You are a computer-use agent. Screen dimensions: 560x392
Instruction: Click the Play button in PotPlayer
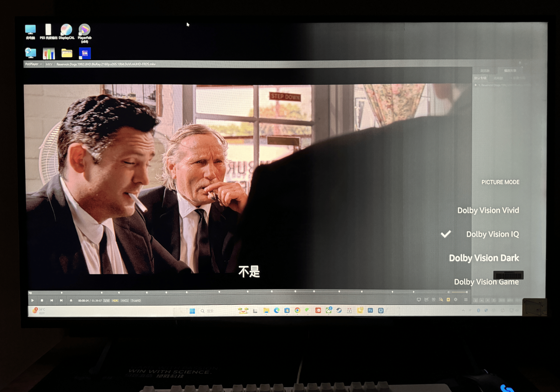pyautogui.click(x=33, y=300)
